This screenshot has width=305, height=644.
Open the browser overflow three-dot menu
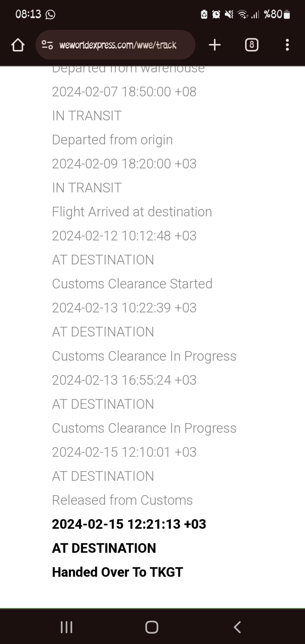pyautogui.click(x=287, y=45)
